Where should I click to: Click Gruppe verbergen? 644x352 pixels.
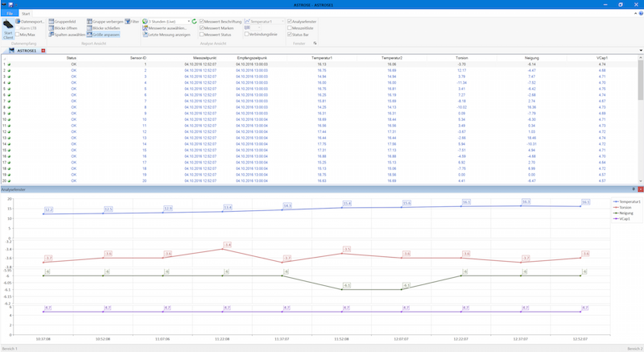[x=105, y=22]
